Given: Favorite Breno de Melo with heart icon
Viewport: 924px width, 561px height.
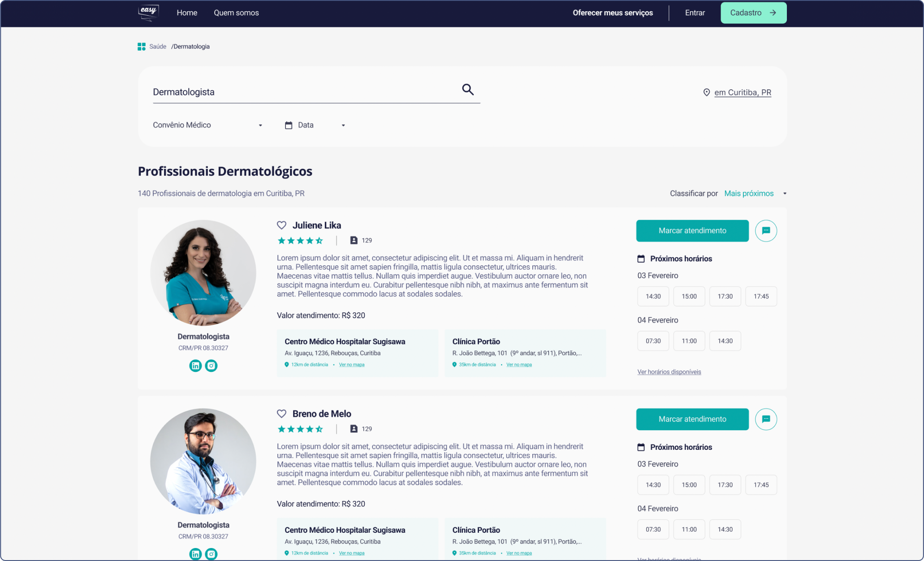Looking at the screenshot, I should pos(281,414).
